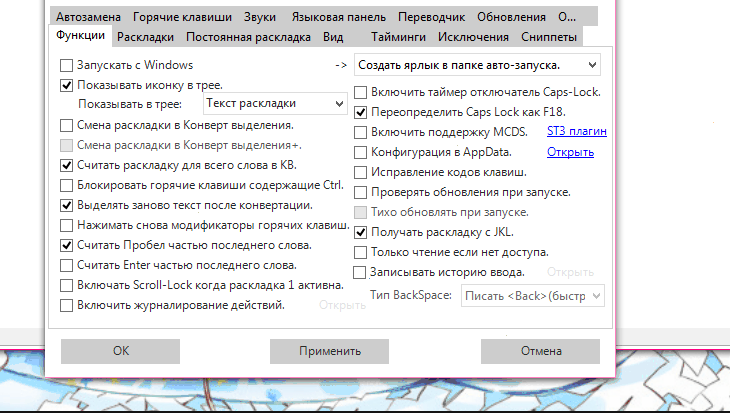
Task: Click Открыть link next to AppData
Action: click(570, 152)
